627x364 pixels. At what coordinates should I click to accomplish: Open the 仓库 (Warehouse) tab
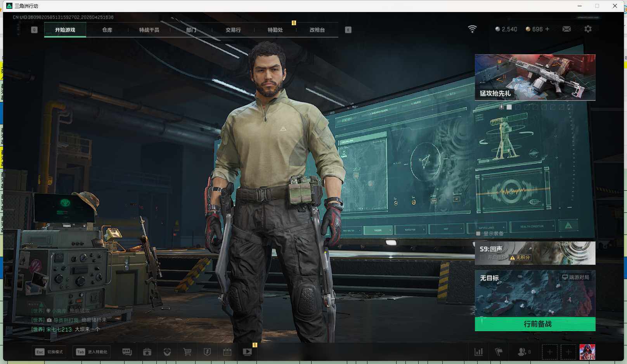click(107, 30)
